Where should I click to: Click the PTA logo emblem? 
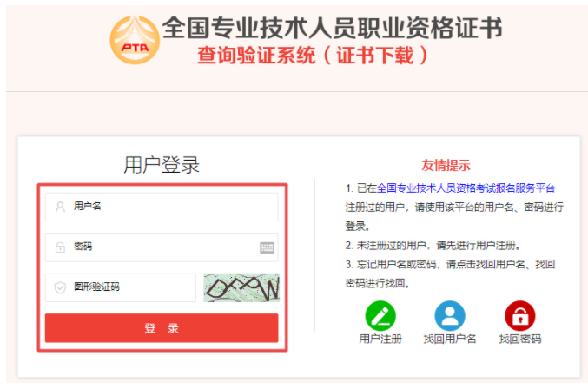(x=135, y=40)
